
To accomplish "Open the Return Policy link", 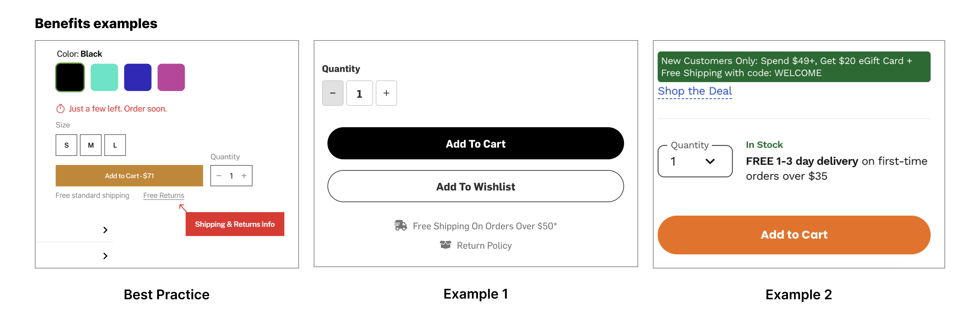I will click(484, 246).
